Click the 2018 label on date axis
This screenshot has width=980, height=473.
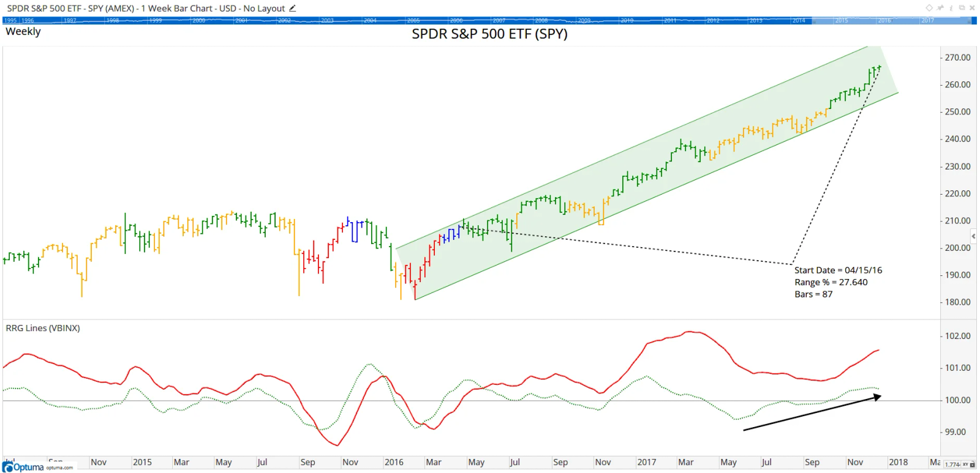898,462
